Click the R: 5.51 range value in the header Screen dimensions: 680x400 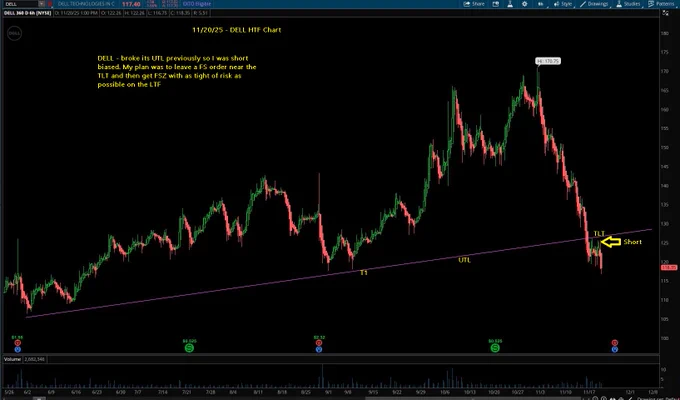(201, 13)
